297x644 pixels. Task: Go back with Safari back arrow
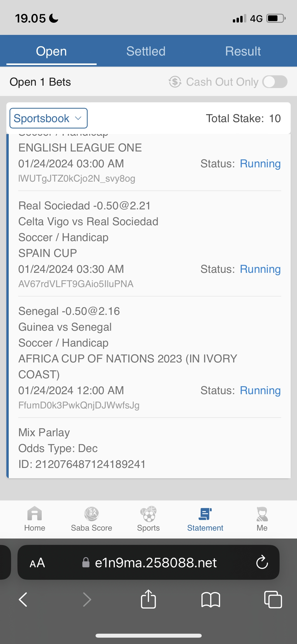point(23,599)
